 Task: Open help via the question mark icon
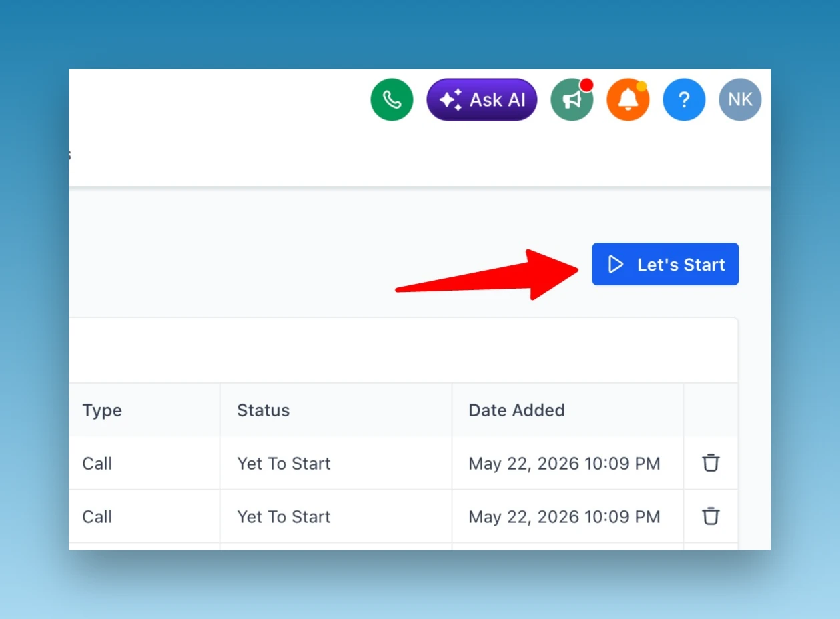point(684,100)
